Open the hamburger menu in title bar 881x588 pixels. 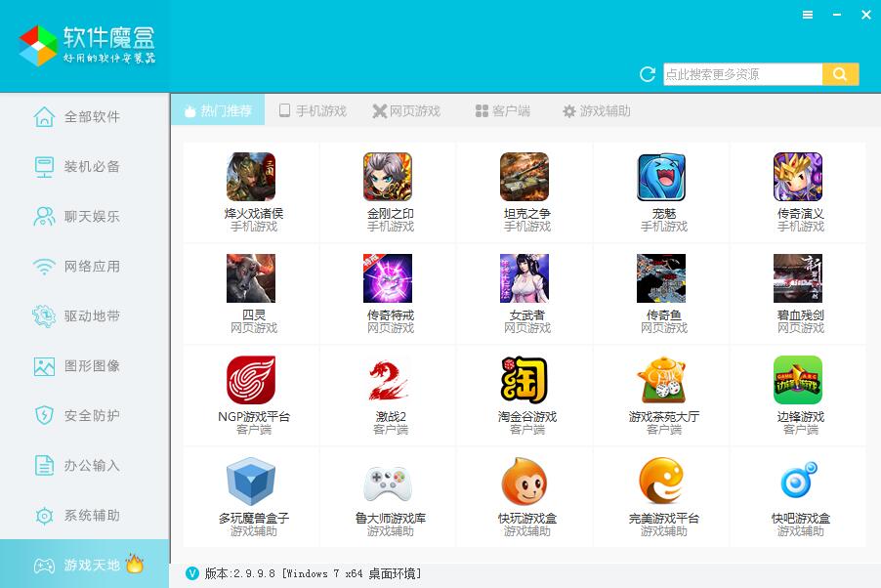[807, 15]
